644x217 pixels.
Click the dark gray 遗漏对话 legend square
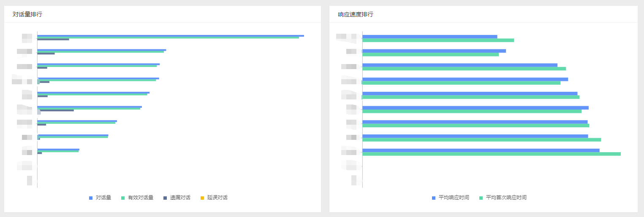(165, 198)
